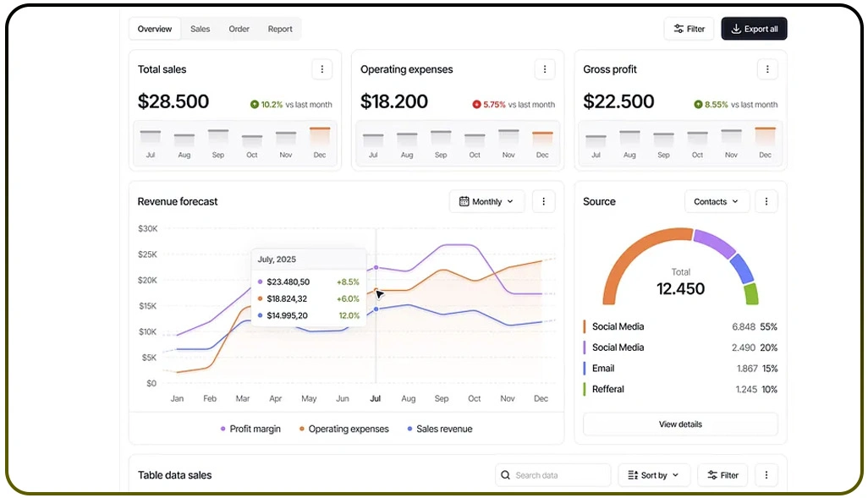Select the orange segment of Source gauge
This screenshot has height=498, width=868.
tap(626, 254)
